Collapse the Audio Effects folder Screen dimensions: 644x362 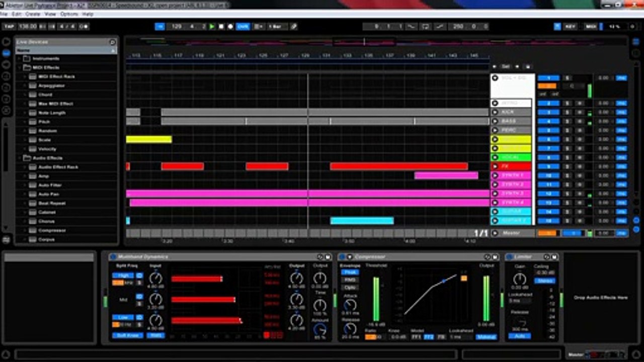pyautogui.click(x=20, y=158)
